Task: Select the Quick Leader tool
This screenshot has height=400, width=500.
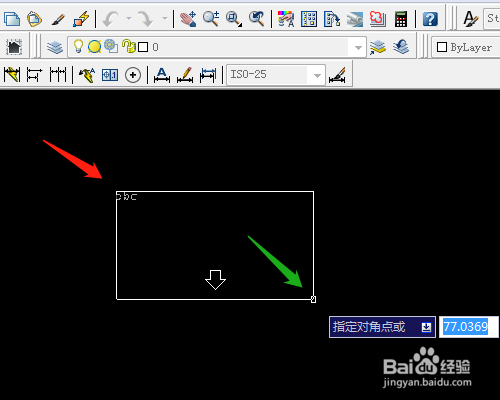Action: 87,75
